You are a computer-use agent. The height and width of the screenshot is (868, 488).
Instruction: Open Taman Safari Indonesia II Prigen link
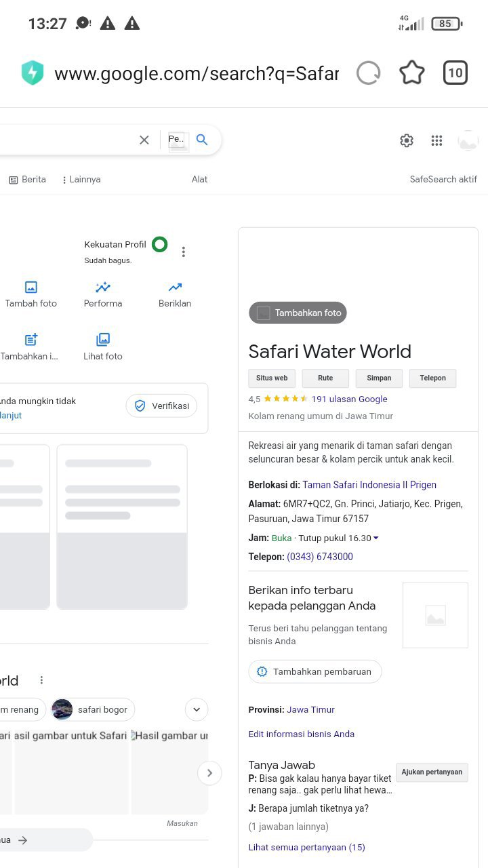tap(369, 485)
